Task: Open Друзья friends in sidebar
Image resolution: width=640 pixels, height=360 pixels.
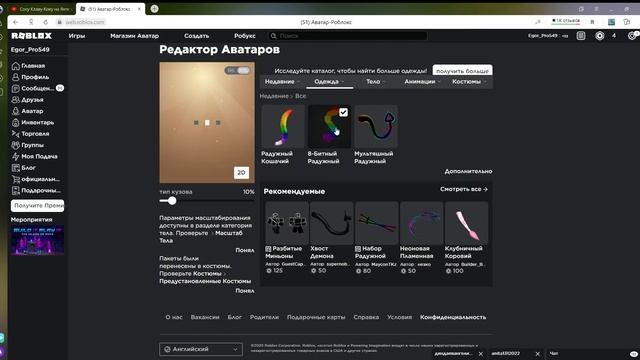Action: click(x=27, y=100)
